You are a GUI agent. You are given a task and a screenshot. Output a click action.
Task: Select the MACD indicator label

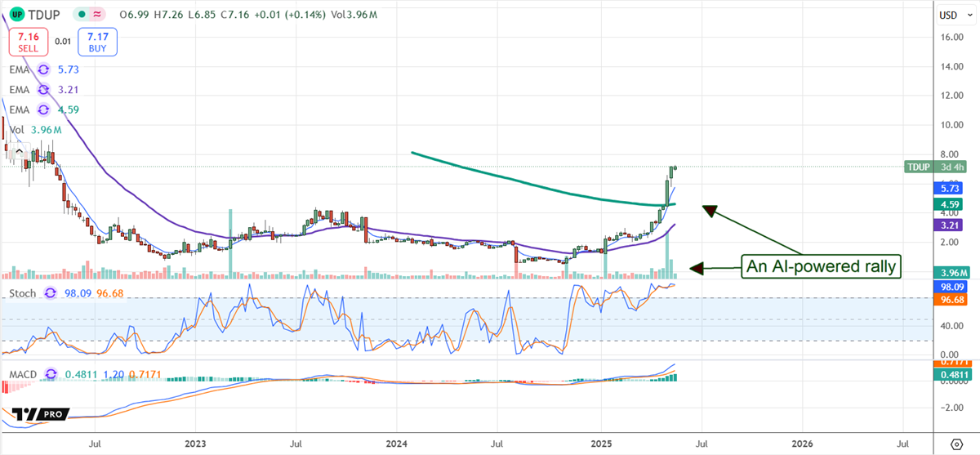pyautogui.click(x=22, y=374)
